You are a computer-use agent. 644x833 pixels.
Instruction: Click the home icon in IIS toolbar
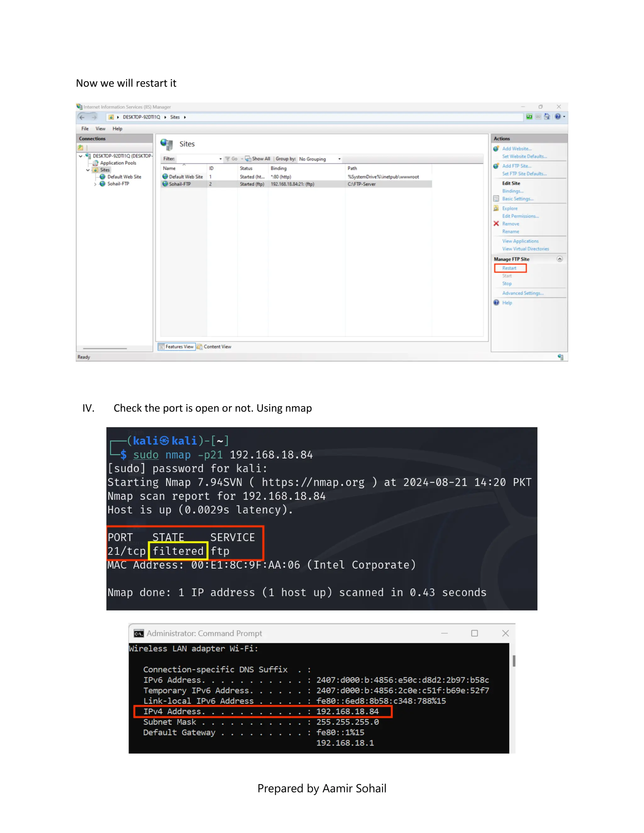click(547, 117)
